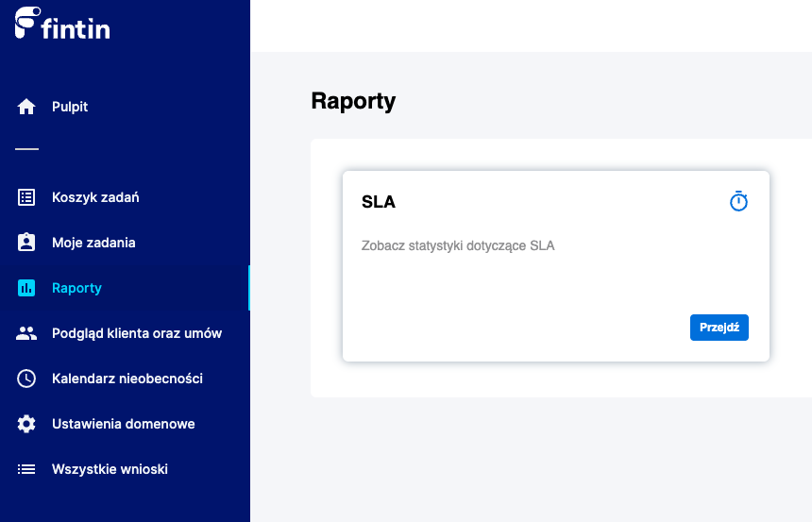Open the Pulpit menu item
Screen dimensions: 812x522
pos(70,107)
